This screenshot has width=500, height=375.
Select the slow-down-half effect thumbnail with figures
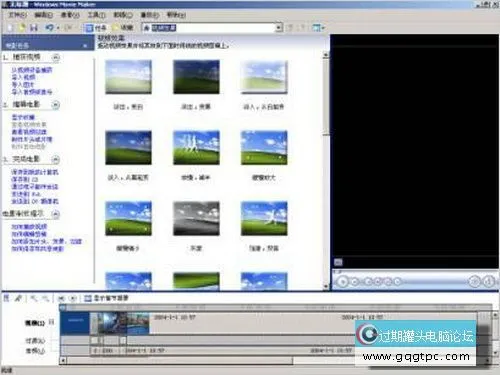click(x=196, y=148)
